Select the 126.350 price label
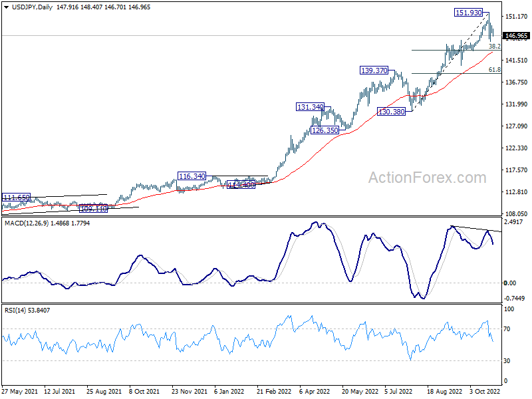The image size is (532, 399). pos(325,130)
